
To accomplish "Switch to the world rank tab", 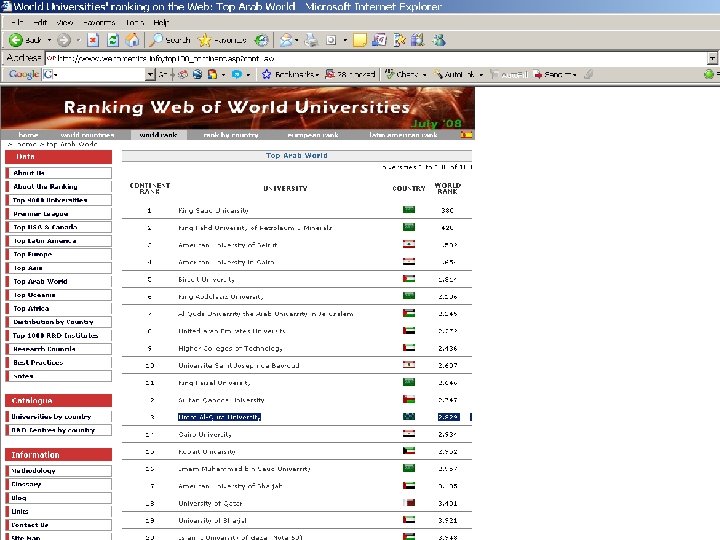I will [158, 135].
